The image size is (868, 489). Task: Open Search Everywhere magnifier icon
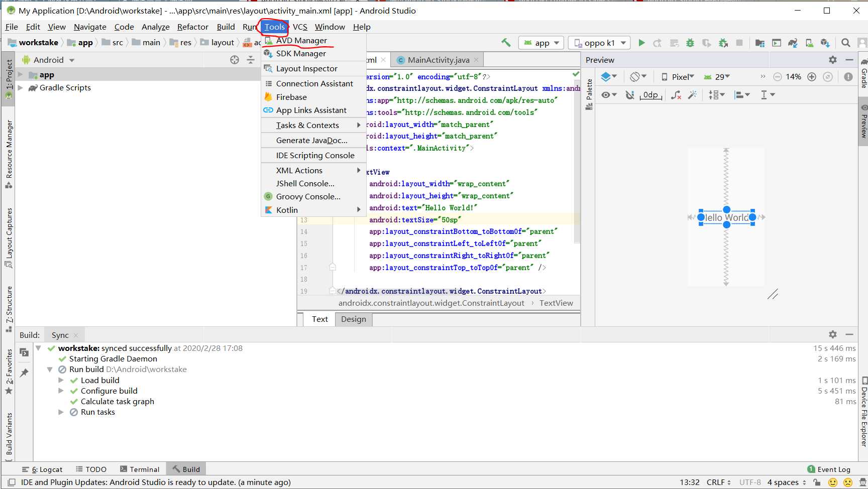point(846,43)
